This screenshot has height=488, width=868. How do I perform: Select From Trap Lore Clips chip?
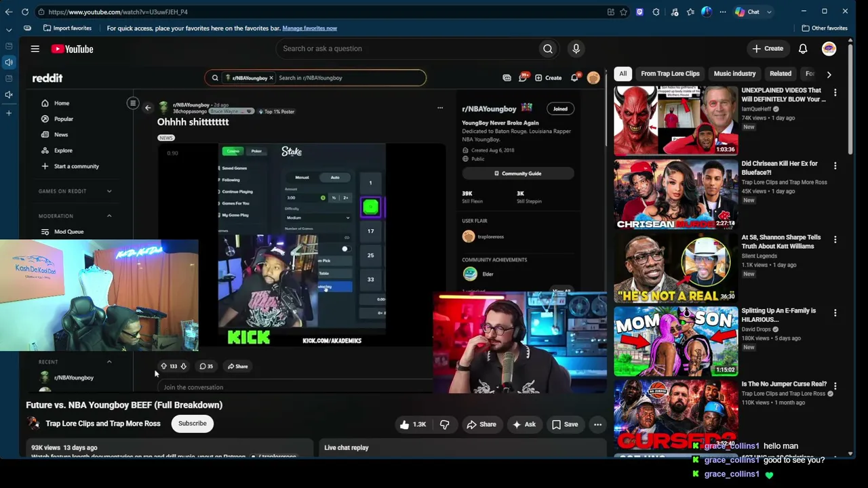[670, 74]
